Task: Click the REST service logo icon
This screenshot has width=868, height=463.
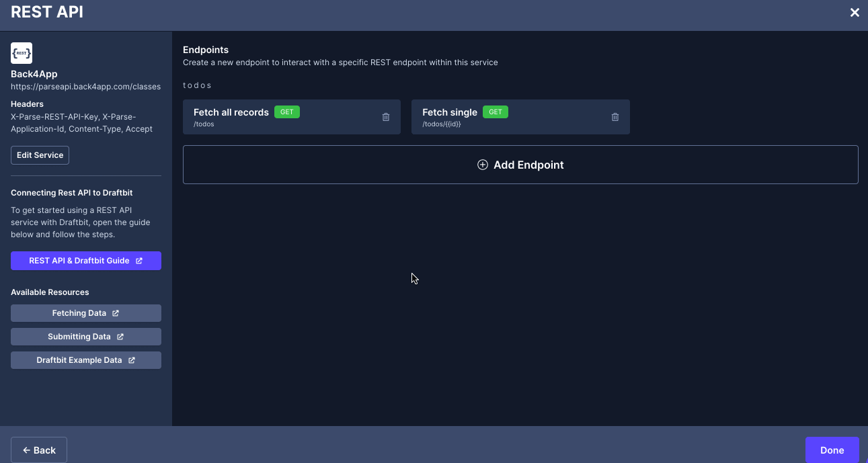Action: click(22, 53)
